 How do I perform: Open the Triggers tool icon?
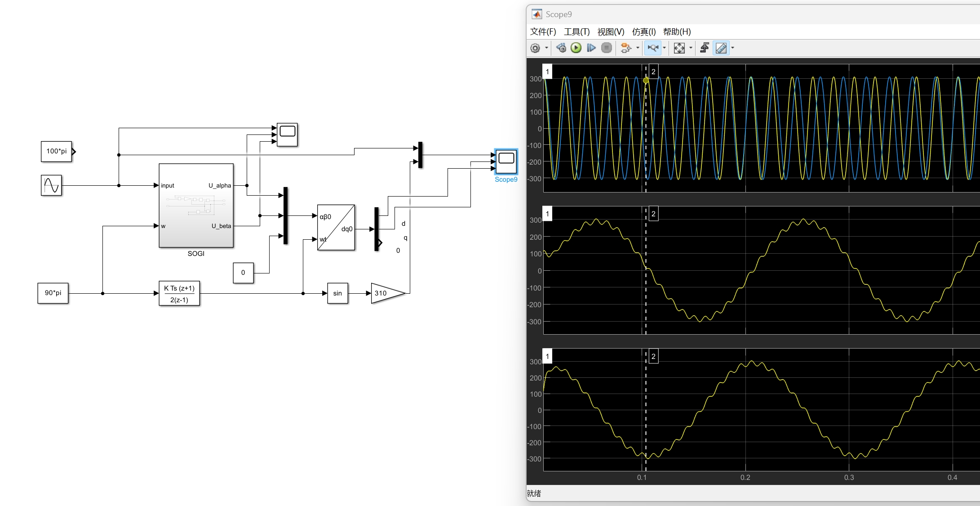tap(705, 48)
